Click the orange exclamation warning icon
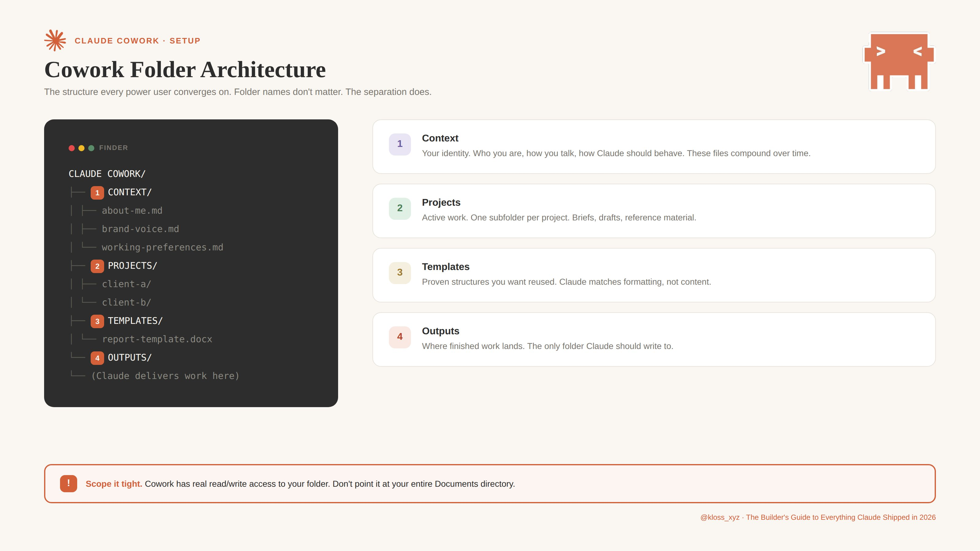This screenshot has height=551, width=980. [x=69, y=483]
